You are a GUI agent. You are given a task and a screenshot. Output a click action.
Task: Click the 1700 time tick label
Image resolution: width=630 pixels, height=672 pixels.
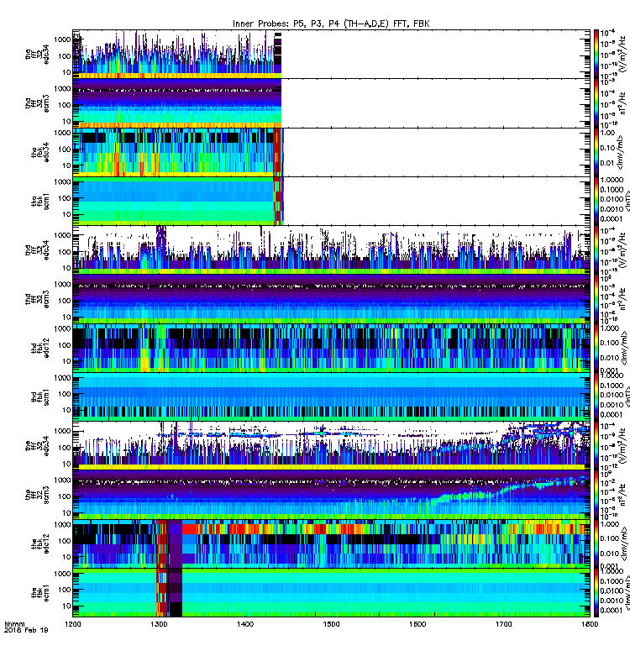pyautogui.click(x=503, y=624)
